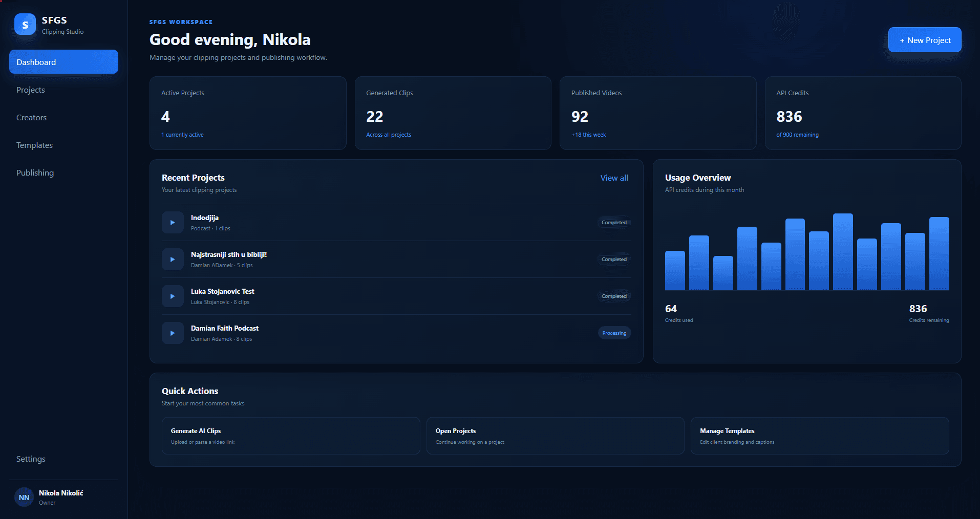Screen dimensions: 980x519
Task: Click the Manage Templates quick action
Action: [x=820, y=436]
